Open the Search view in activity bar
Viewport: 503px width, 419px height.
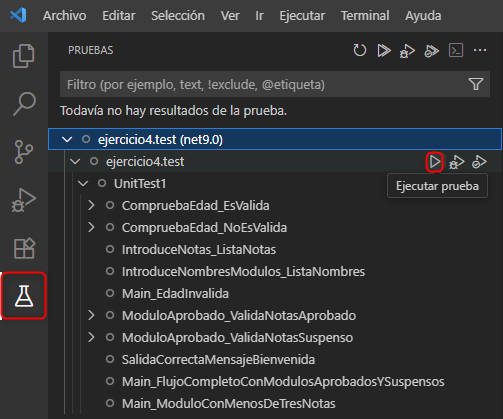point(24,104)
